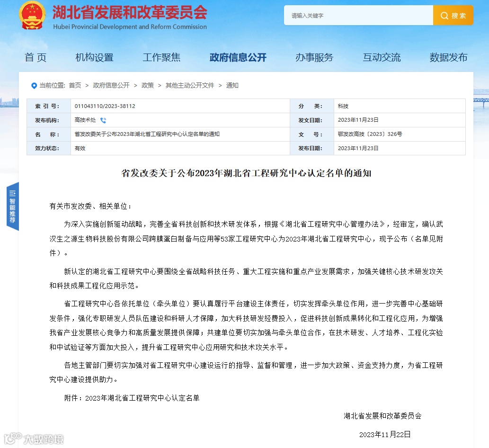Click the 发文日期 value 2023年11月23日
This screenshot has height=448, width=489.
click(358, 120)
